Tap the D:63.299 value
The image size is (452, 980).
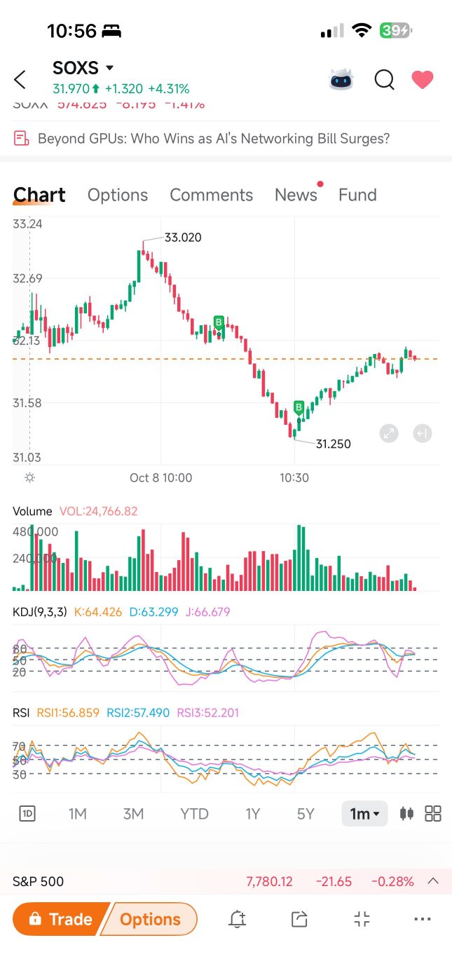click(x=153, y=612)
